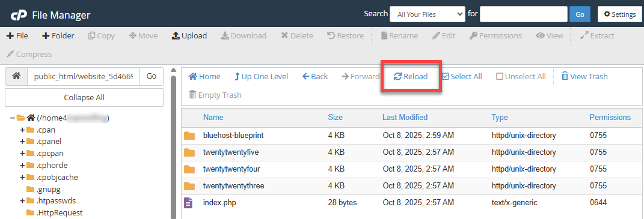The height and width of the screenshot is (219, 644).
Task: Click the index.php file icon
Action: [x=188, y=203]
